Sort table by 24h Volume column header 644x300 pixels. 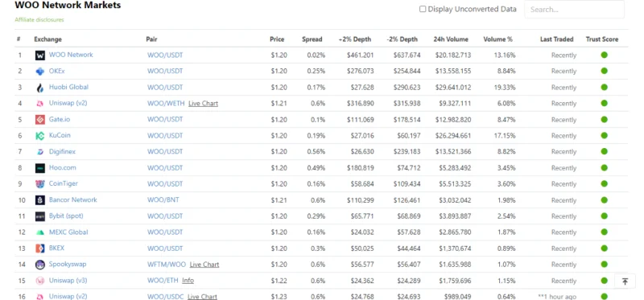pyautogui.click(x=451, y=39)
